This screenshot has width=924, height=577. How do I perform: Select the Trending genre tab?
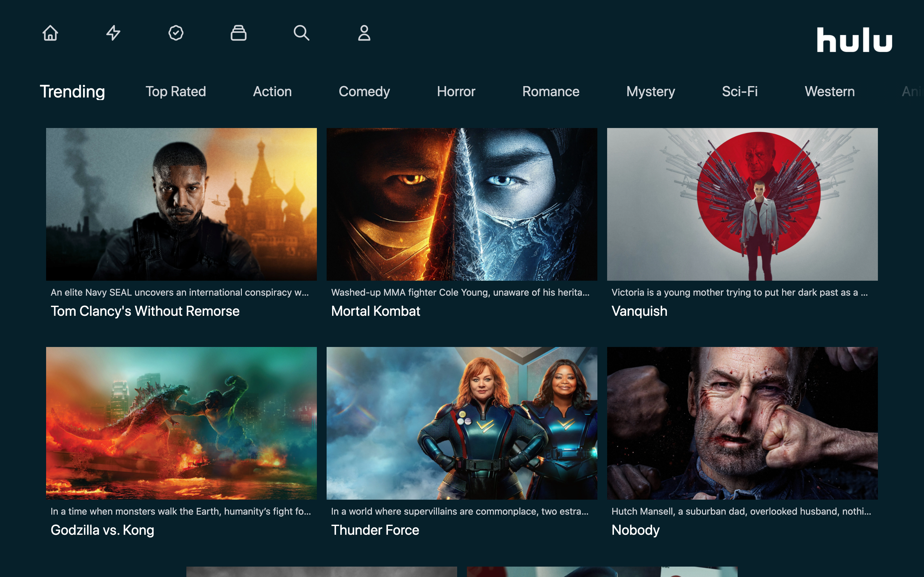pyautogui.click(x=72, y=92)
